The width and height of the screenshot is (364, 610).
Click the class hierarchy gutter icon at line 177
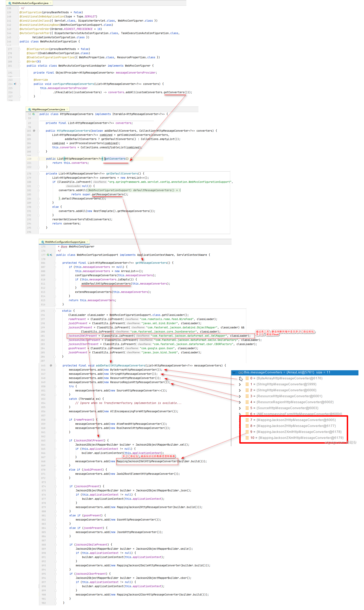pos(48,255)
